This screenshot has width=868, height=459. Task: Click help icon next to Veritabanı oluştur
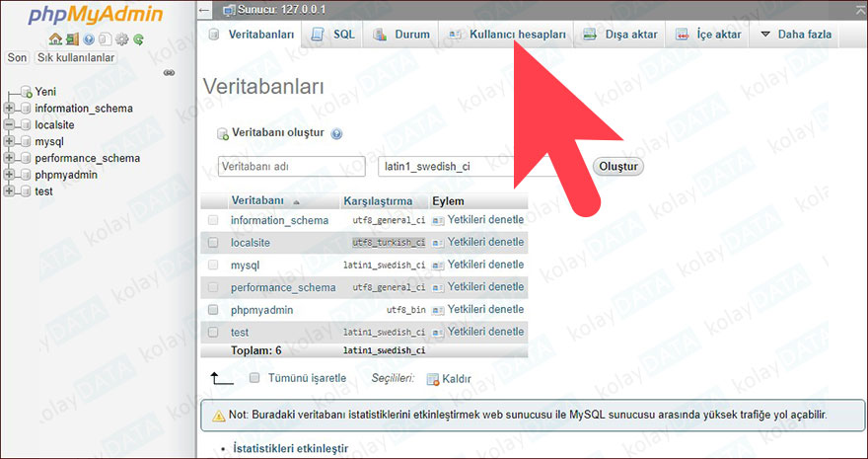click(x=336, y=133)
